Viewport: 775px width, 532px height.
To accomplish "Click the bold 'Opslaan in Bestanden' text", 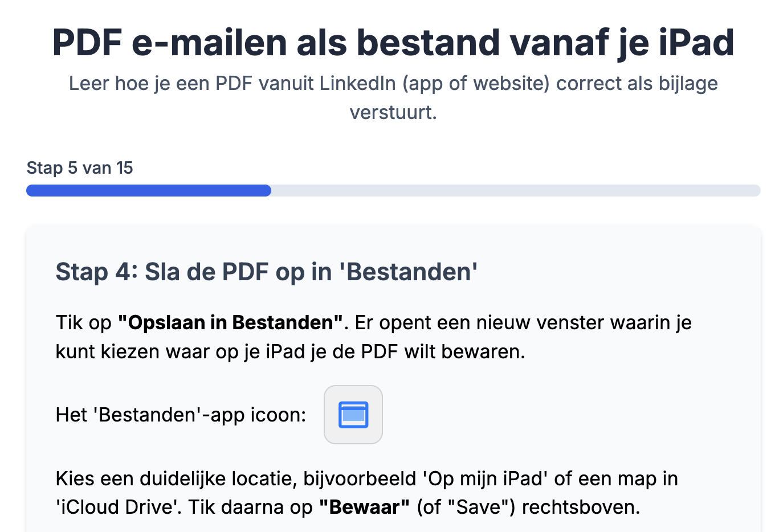I will [230, 322].
